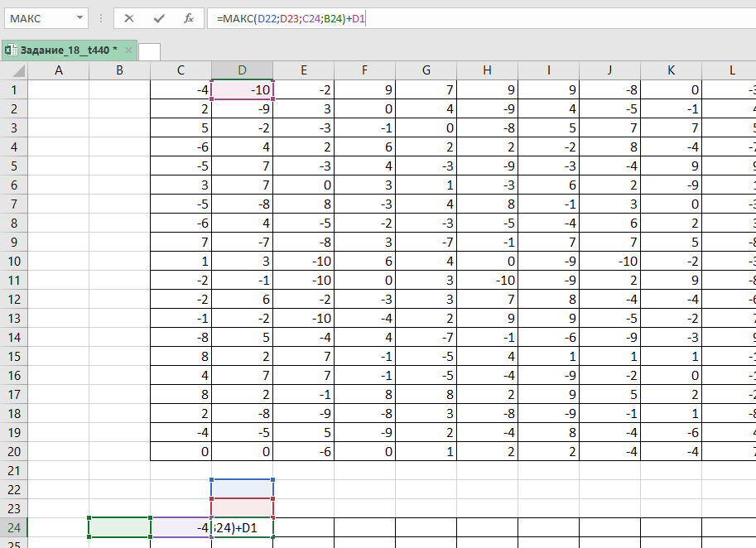Open the blank tab next to Задание_18__t440
Viewport: 756px width, 548px height.
coord(150,51)
